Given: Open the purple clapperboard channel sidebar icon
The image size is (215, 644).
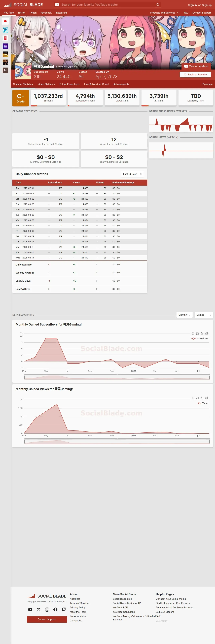Looking at the screenshot, I should pyautogui.click(x=5, y=46).
